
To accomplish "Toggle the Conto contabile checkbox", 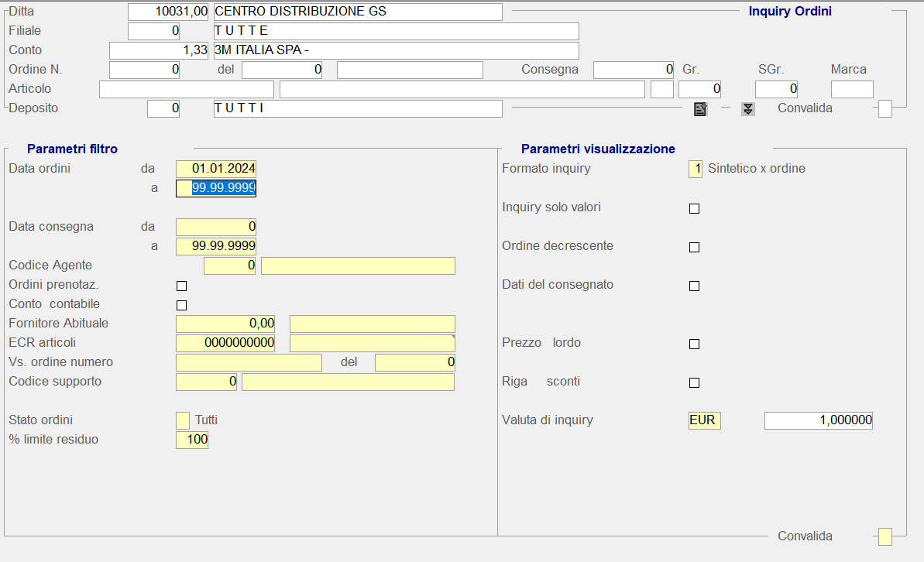I will coord(182,305).
